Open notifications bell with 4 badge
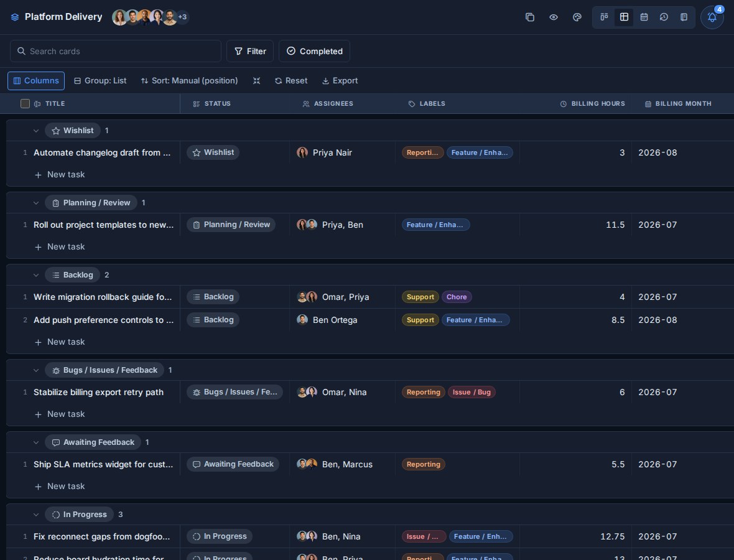This screenshot has width=734, height=560. 712,17
